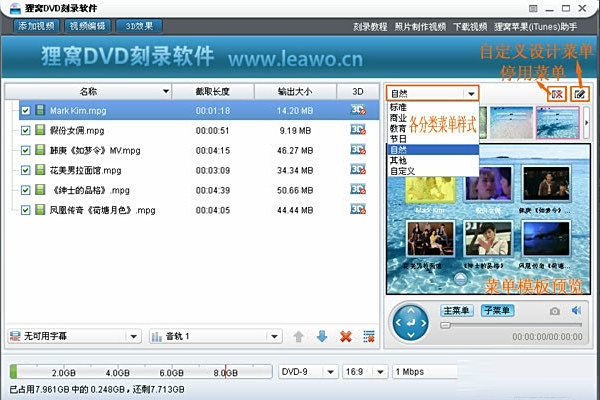Viewport: 600px width, 400px height.
Task: Click the disable menu icon
Action: pos(557,94)
